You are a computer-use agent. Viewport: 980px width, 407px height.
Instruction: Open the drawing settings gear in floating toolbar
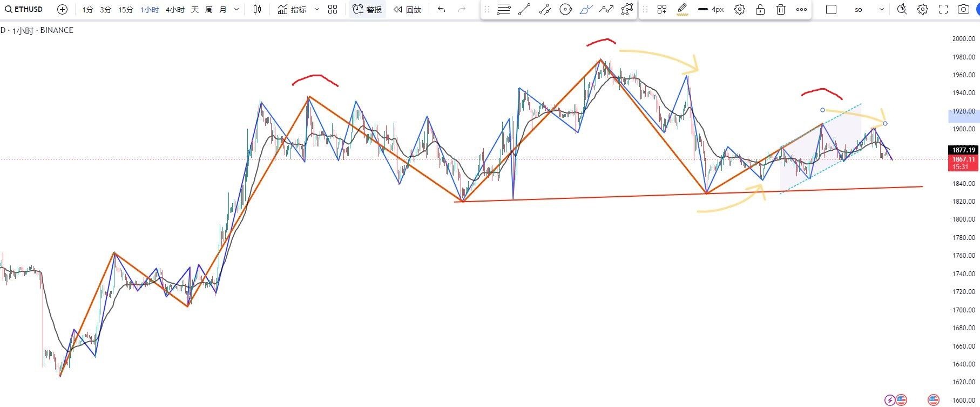point(740,9)
